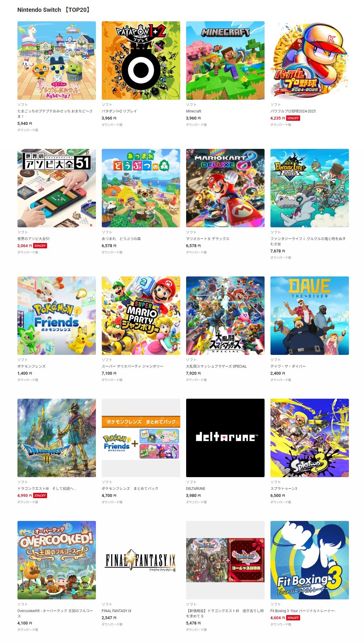This screenshot has height=642, width=364.
Task: Select the Pokémon Friends cover image
Action: tap(57, 316)
